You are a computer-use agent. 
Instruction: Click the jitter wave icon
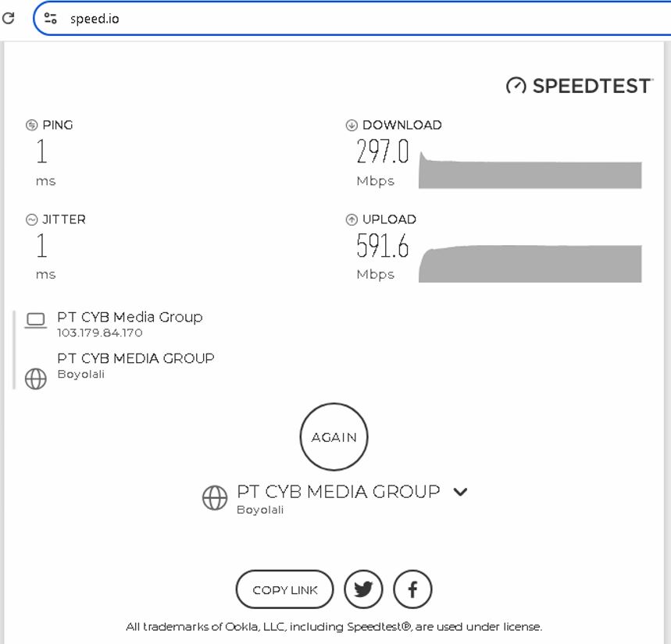pos(32,219)
